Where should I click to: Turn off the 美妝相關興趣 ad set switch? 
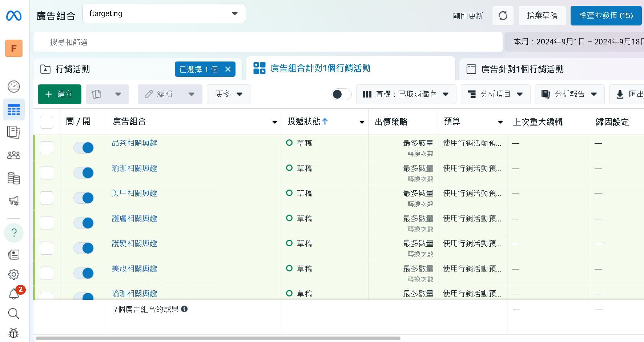pos(84,273)
